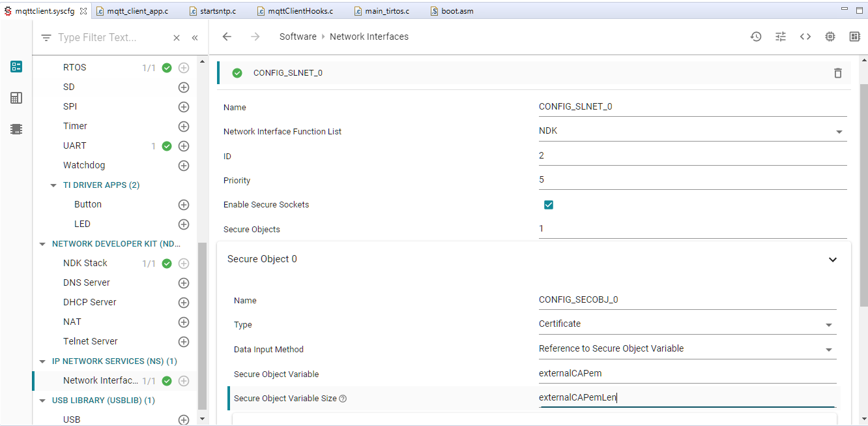Screen dimensions: 868x426
Task: Navigate back with the left arrow
Action: coord(227,37)
